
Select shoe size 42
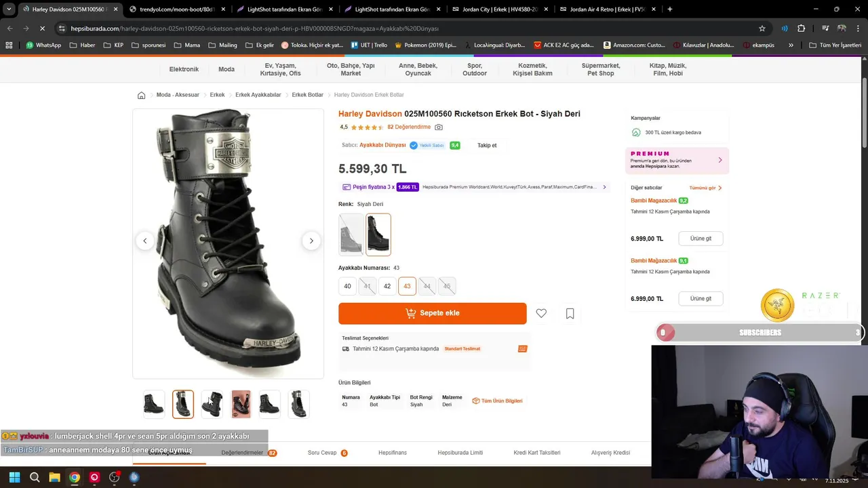pos(387,286)
